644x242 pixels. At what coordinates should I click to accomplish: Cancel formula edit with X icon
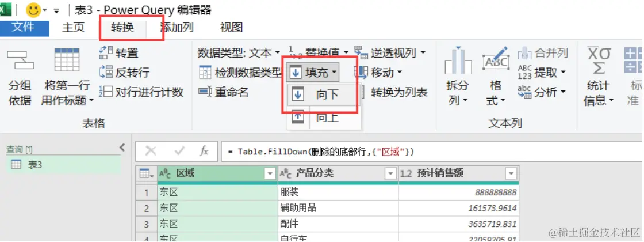pyautogui.click(x=151, y=152)
